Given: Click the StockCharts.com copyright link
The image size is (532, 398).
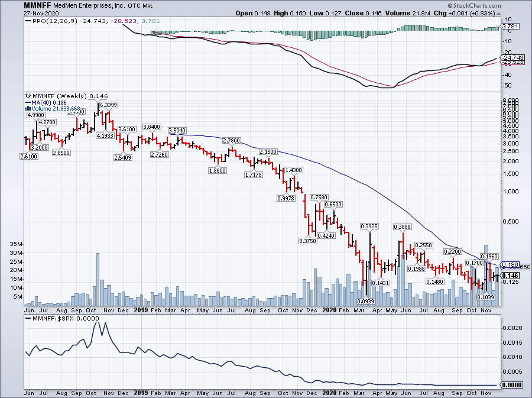Looking at the screenshot, I should 474,5.
